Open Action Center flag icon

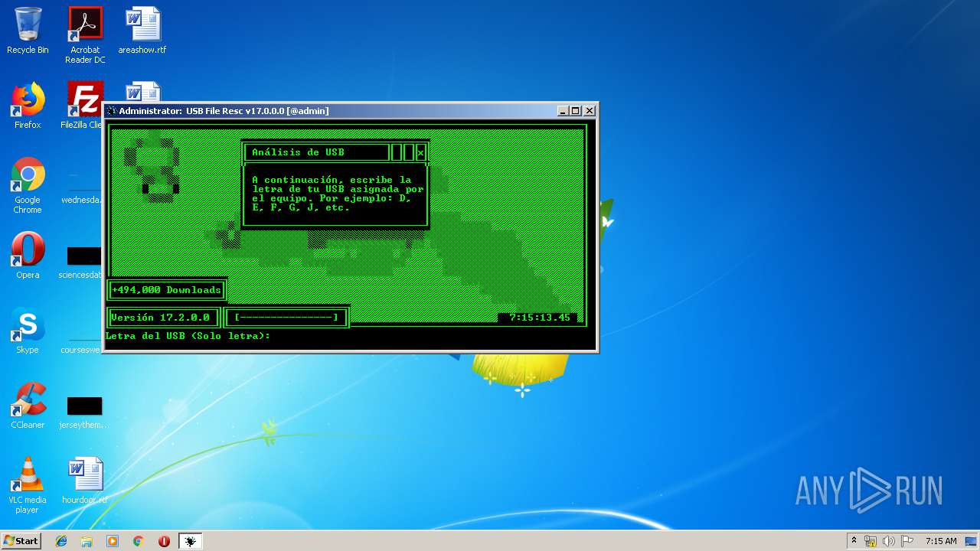tap(907, 541)
